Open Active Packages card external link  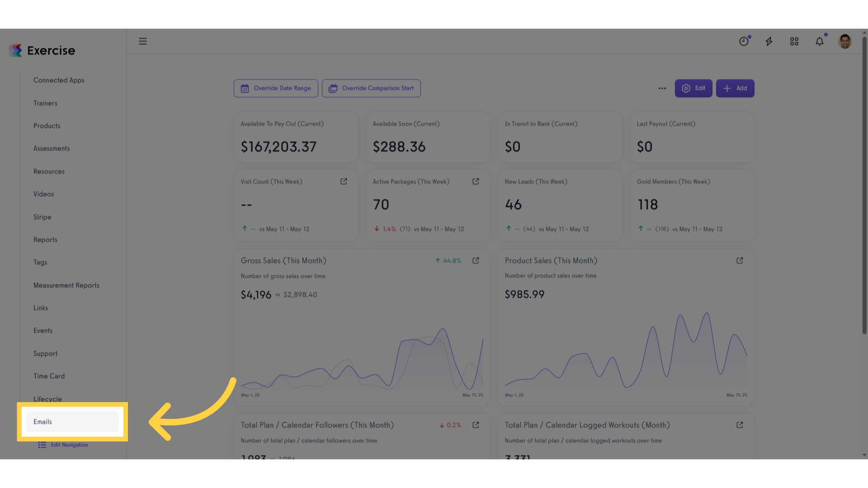pyautogui.click(x=476, y=181)
